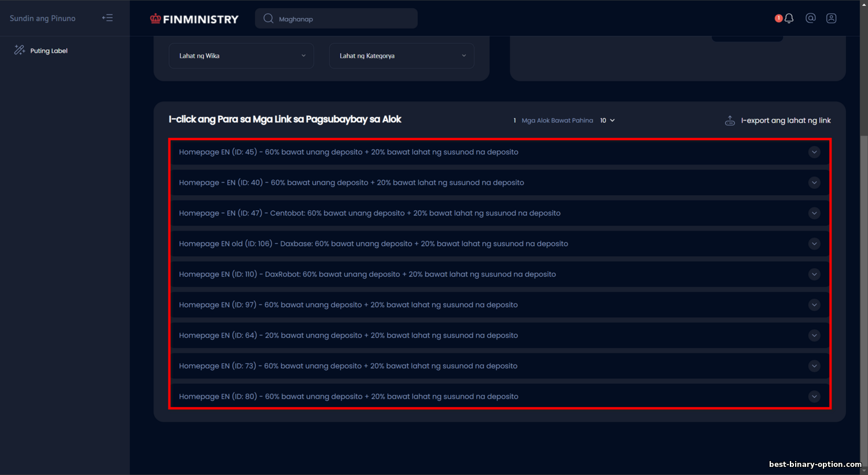Expand the Centobot ID 47 row chevron

(x=814, y=213)
